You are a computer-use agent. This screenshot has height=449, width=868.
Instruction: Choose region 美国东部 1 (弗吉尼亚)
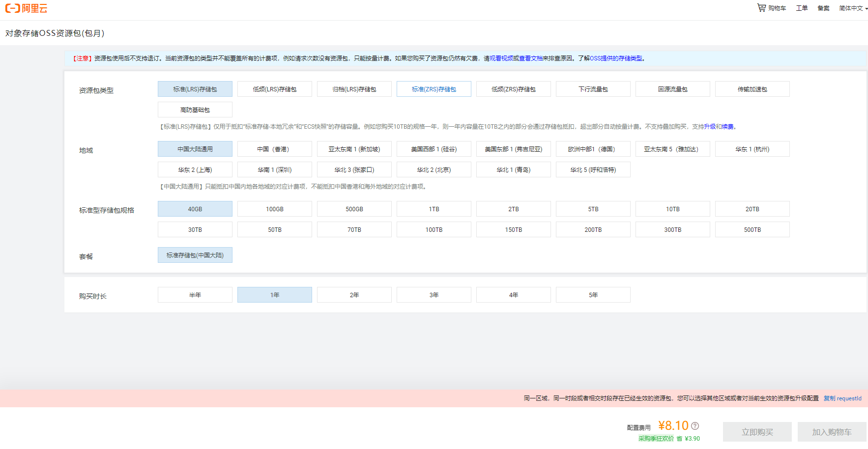tap(514, 149)
